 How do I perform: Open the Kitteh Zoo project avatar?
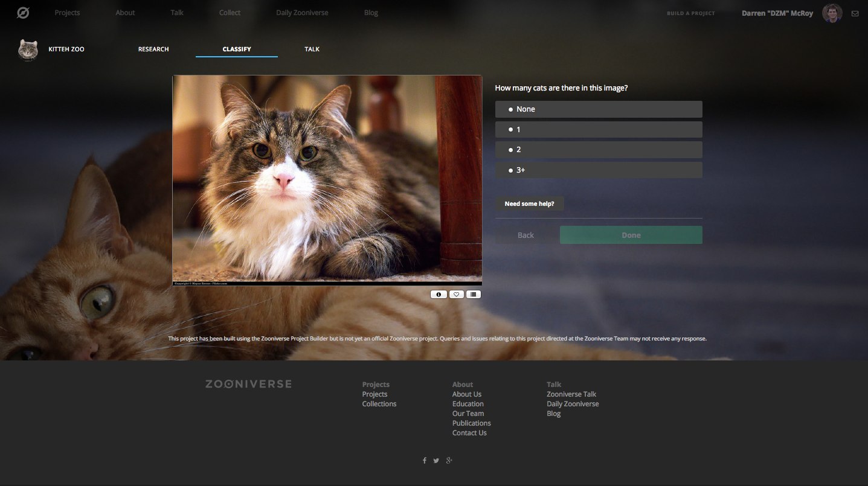[28, 50]
